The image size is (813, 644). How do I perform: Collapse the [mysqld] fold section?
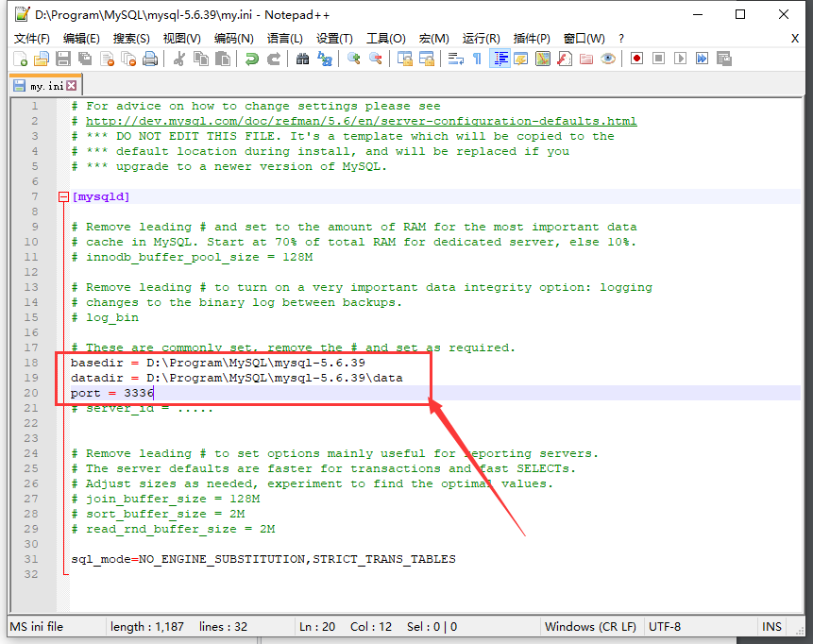click(63, 195)
